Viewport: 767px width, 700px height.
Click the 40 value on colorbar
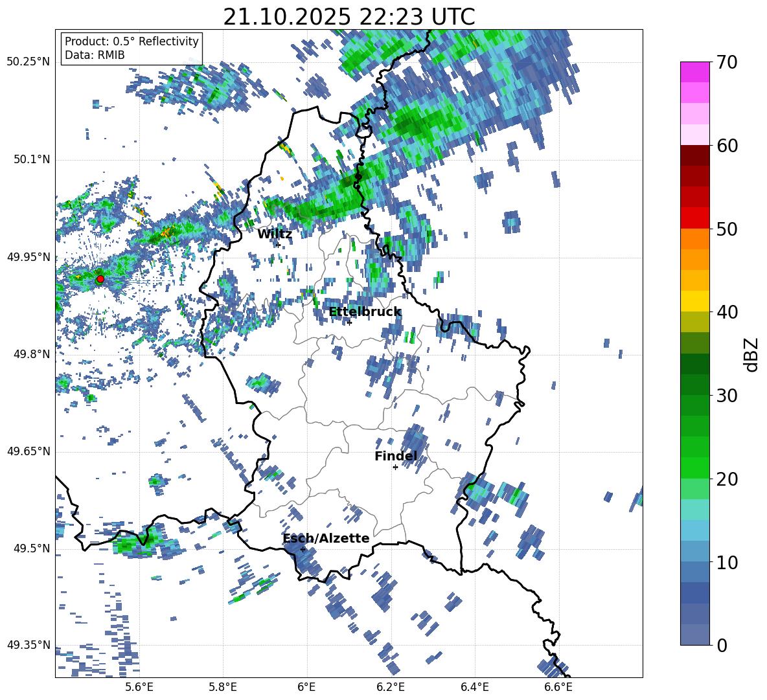[727, 312]
